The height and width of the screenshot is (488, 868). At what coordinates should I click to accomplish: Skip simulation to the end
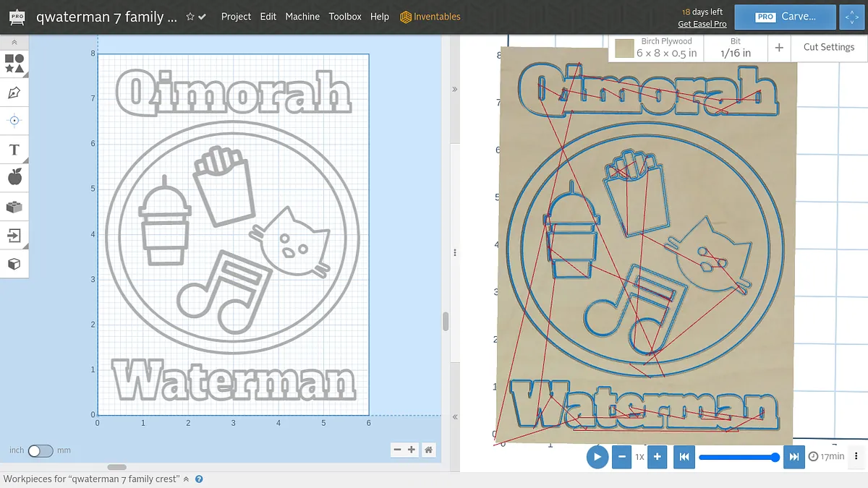[x=794, y=457]
